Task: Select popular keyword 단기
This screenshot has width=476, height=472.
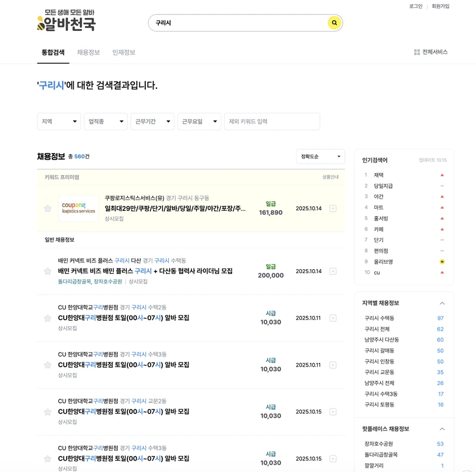Action: pos(378,240)
